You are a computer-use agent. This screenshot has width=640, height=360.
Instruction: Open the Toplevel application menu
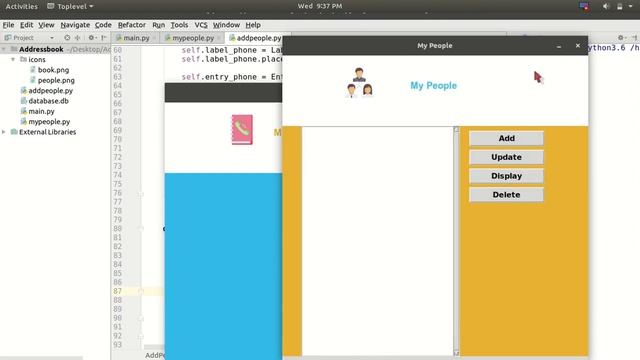pyautogui.click(x=70, y=7)
